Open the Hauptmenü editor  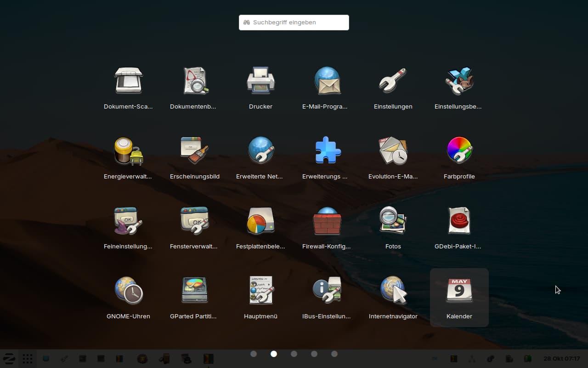tap(260, 291)
